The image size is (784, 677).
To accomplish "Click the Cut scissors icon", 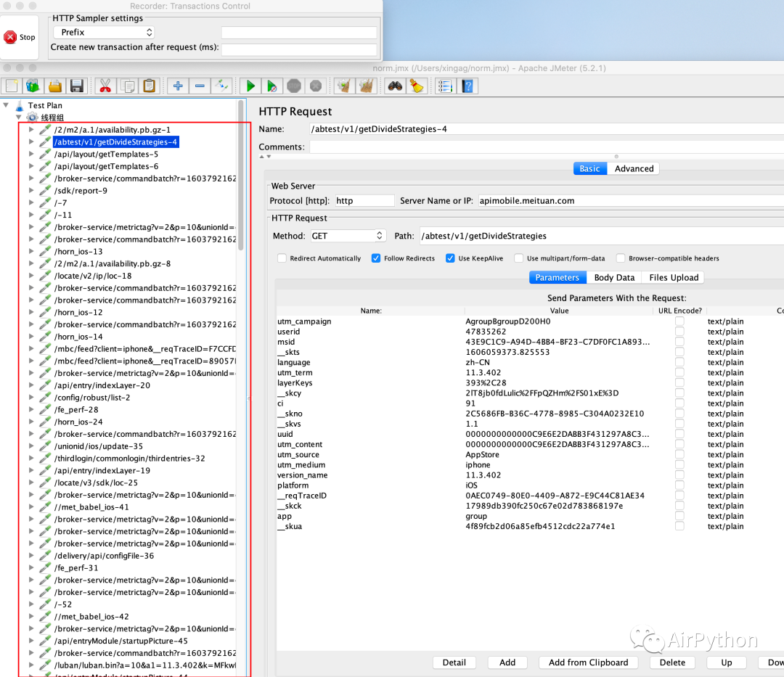I will click(x=105, y=86).
